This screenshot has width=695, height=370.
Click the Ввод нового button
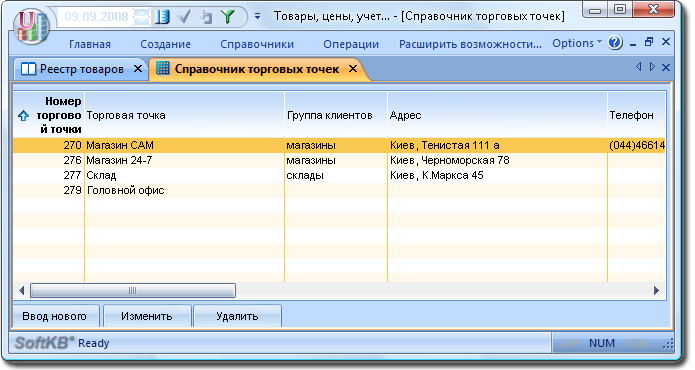(x=55, y=316)
